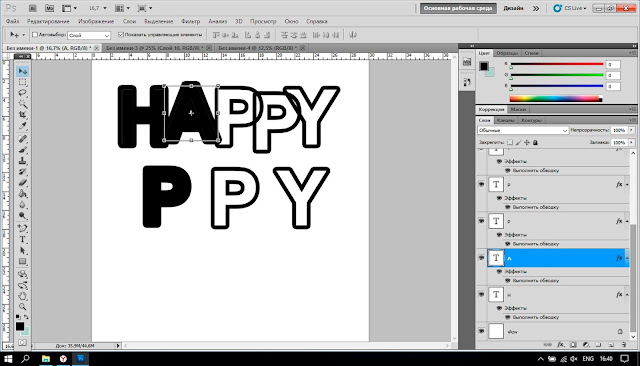640x366 pixels.
Task: Select the Lasso tool
Action: click(x=22, y=93)
